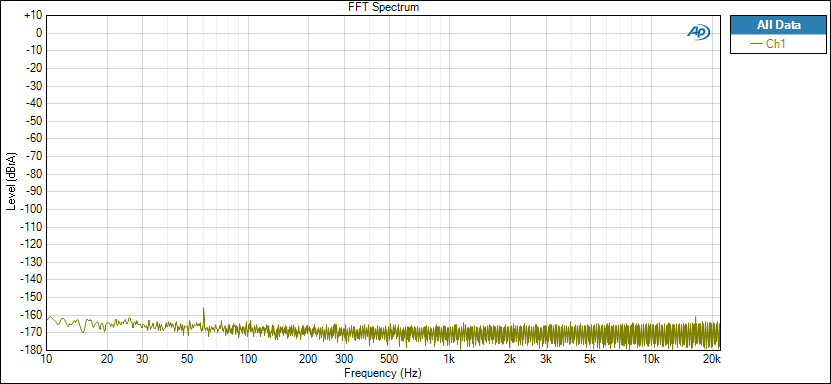Click the 20k frequency axis tick label

(711, 359)
